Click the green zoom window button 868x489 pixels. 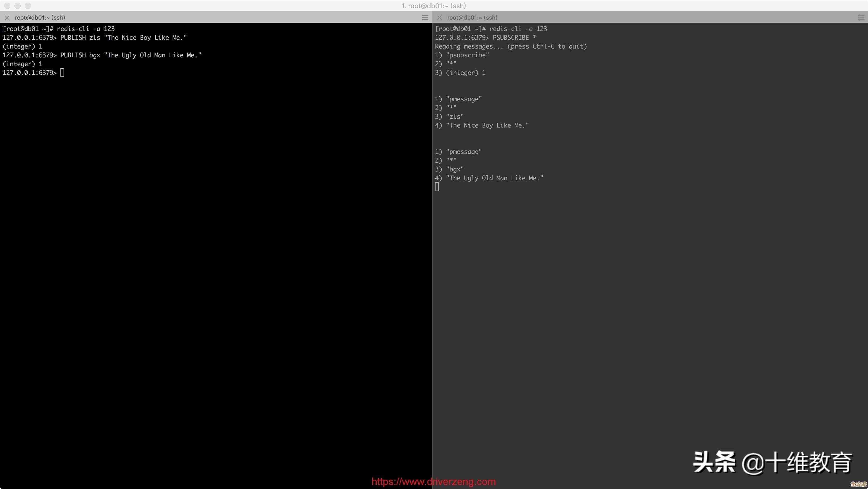point(28,6)
